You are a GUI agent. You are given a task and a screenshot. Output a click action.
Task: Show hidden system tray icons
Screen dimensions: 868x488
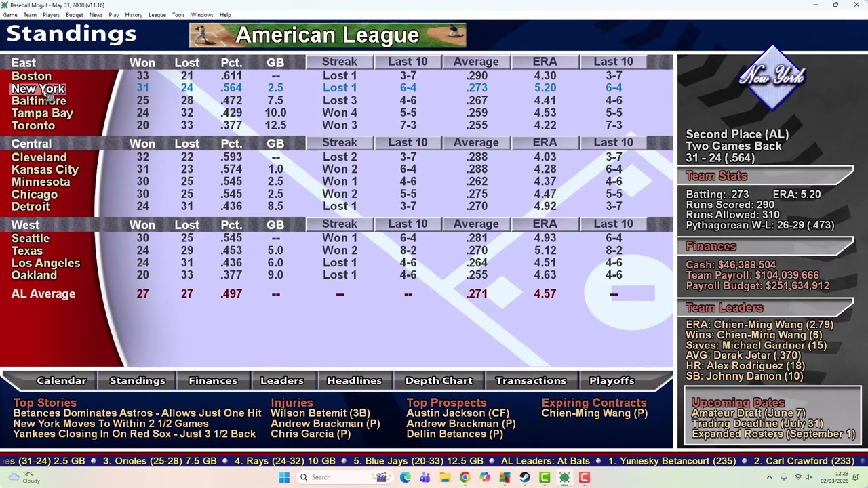point(769,477)
